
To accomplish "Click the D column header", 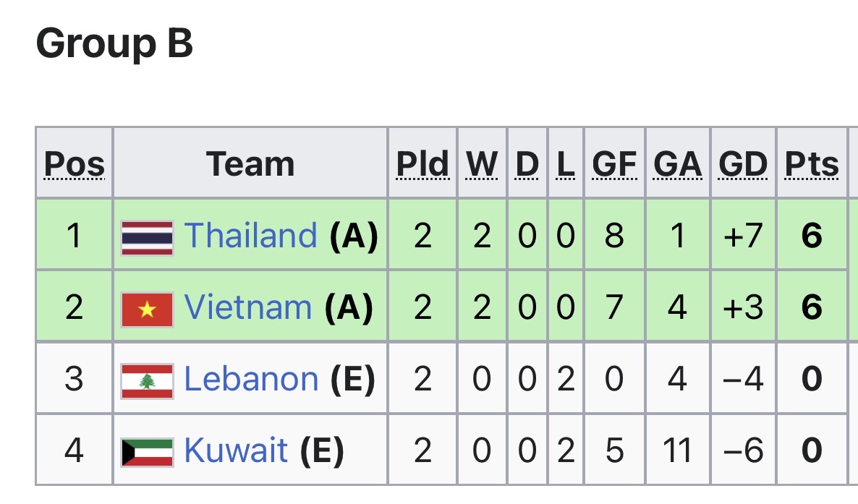I will tap(527, 164).
